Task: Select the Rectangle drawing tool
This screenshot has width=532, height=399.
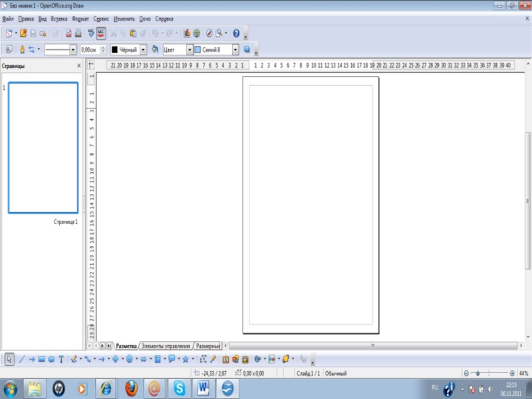Action: (41, 359)
